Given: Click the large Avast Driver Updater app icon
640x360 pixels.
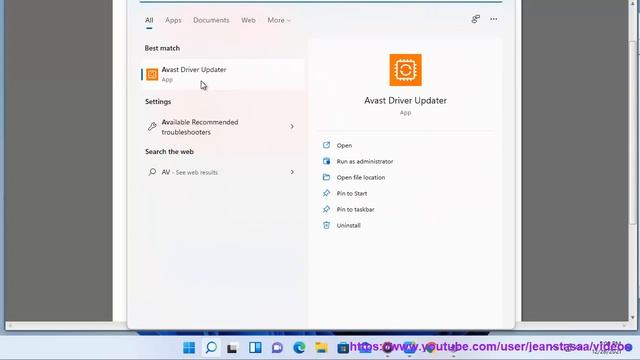Looking at the screenshot, I should pos(405,70).
